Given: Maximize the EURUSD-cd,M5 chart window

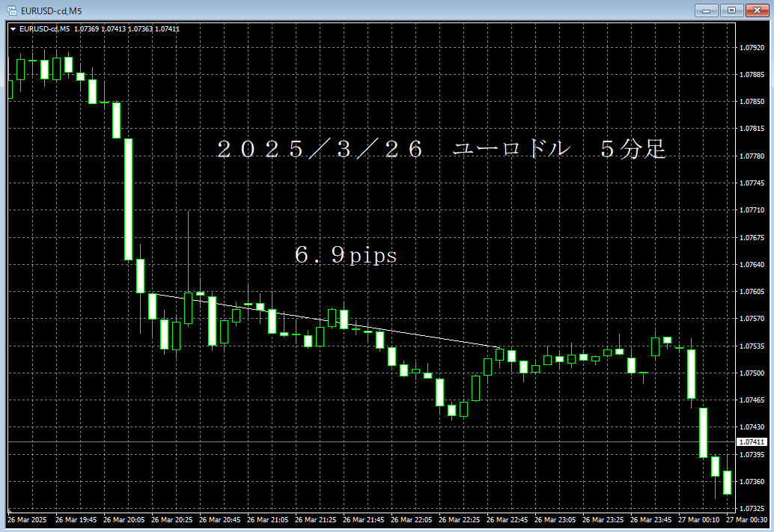Looking at the screenshot, I should click(731, 10).
